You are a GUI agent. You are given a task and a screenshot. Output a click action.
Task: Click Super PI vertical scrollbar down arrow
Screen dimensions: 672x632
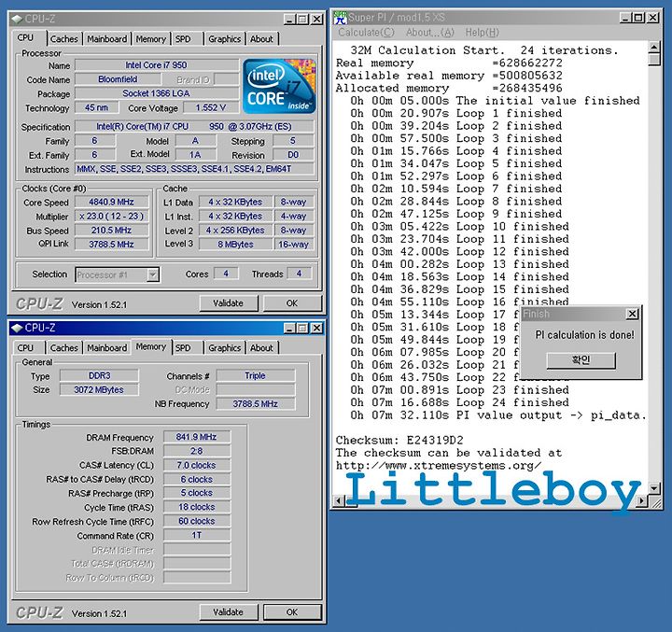pos(654,488)
